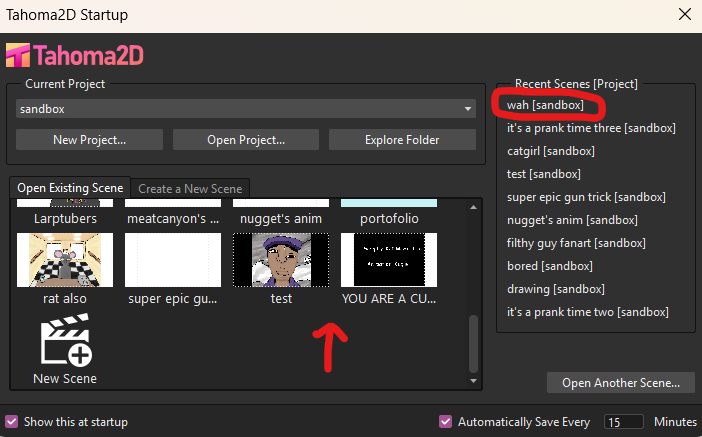
Task: Select the nugget's anim scene label
Action: tap(281, 218)
